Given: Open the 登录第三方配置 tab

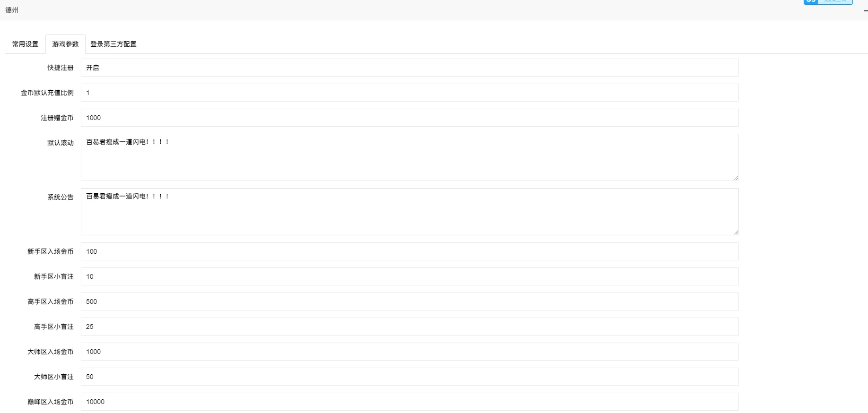Looking at the screenshot, I should coord(113,44).
